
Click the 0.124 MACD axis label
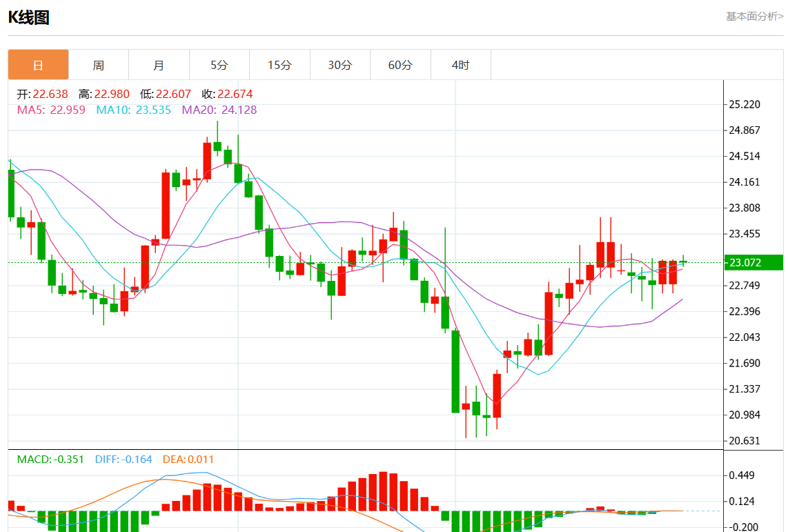pos(742,502)
